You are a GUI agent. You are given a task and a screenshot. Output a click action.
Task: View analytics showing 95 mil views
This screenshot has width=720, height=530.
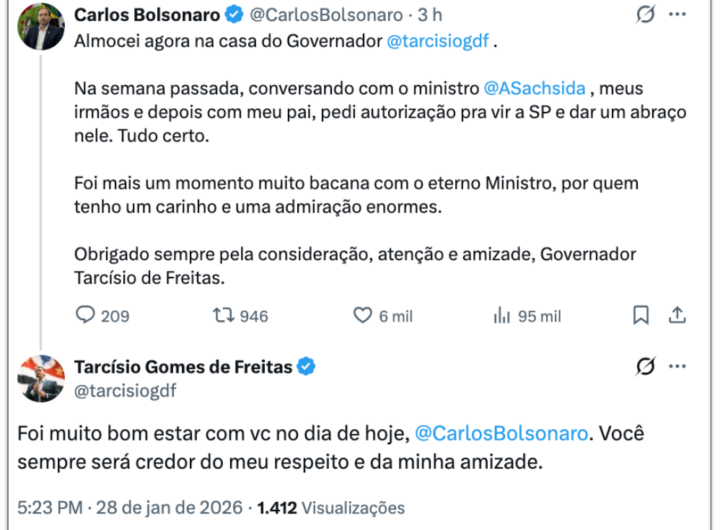pyautogui.click(x=502, y=316)
